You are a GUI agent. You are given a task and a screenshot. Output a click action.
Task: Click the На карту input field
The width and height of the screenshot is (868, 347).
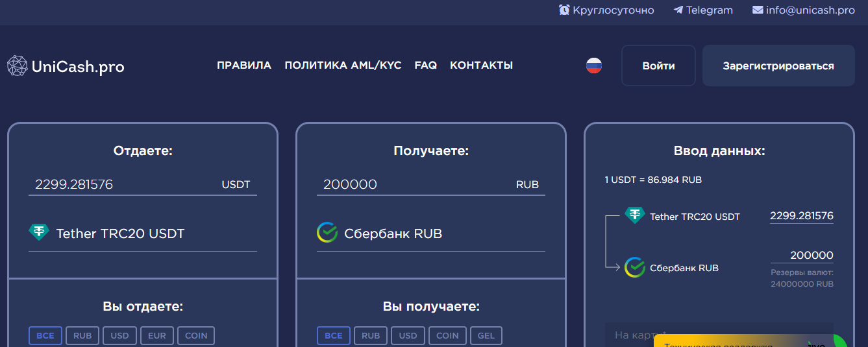[719, 335]
